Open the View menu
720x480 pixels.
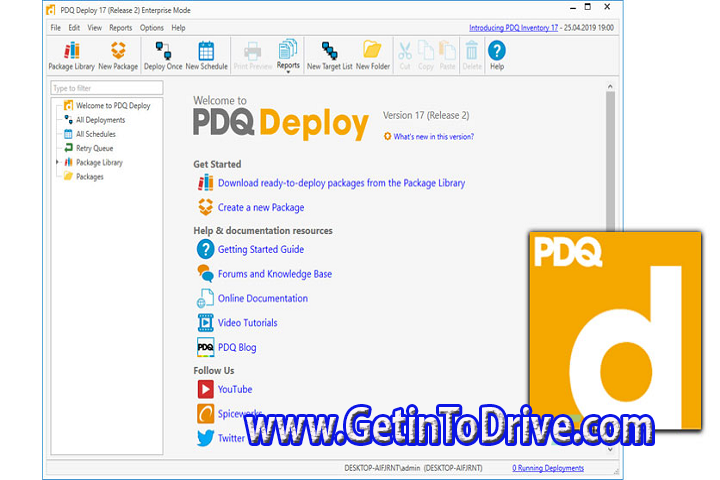pyautogui.click(x=95, y=28)
